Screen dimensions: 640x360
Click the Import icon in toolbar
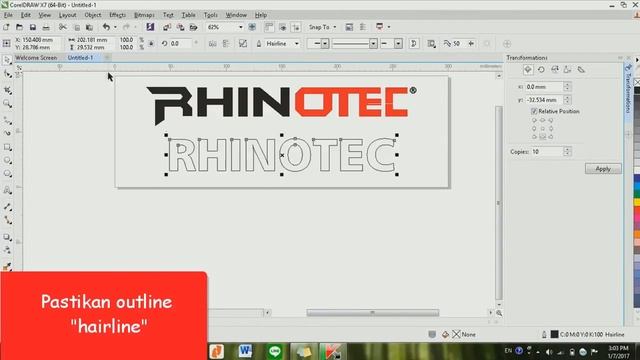[x=167, y=27]
